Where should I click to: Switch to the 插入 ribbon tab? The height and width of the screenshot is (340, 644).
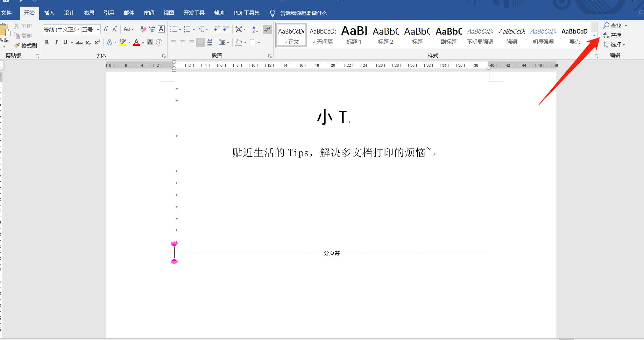pyautogui.click(x=49, y=13)
